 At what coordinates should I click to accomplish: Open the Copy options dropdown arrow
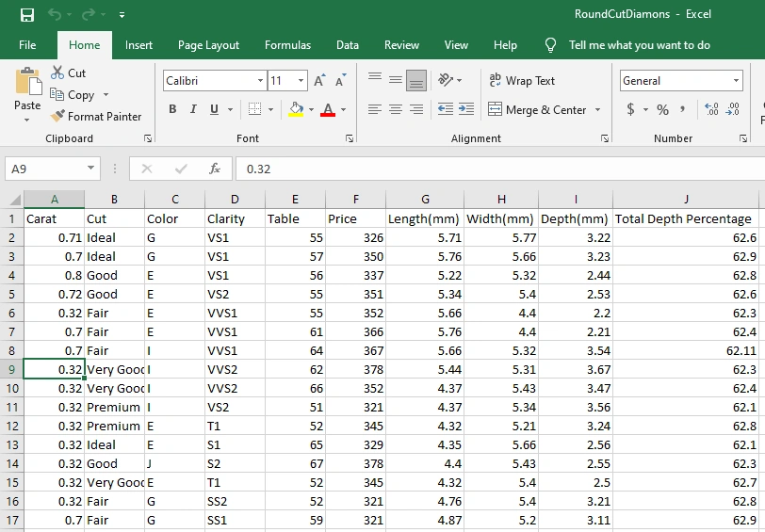[106, 94]
